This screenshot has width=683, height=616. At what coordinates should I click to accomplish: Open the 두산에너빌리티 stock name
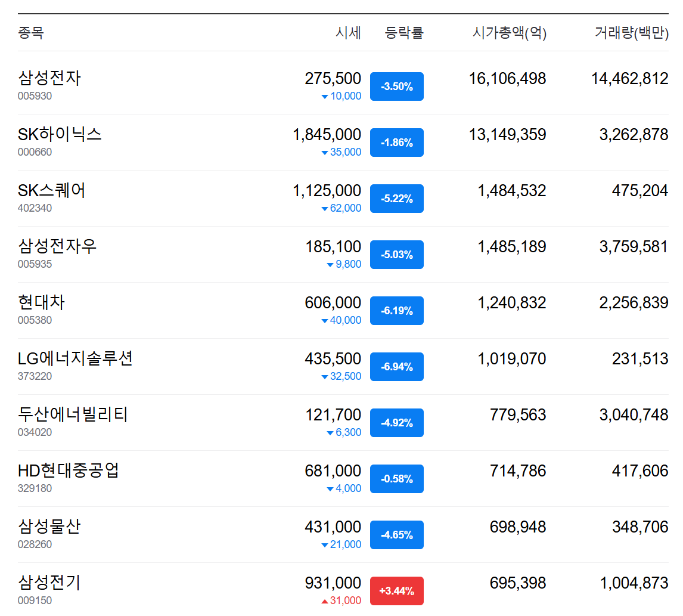(x=73, y=414)
